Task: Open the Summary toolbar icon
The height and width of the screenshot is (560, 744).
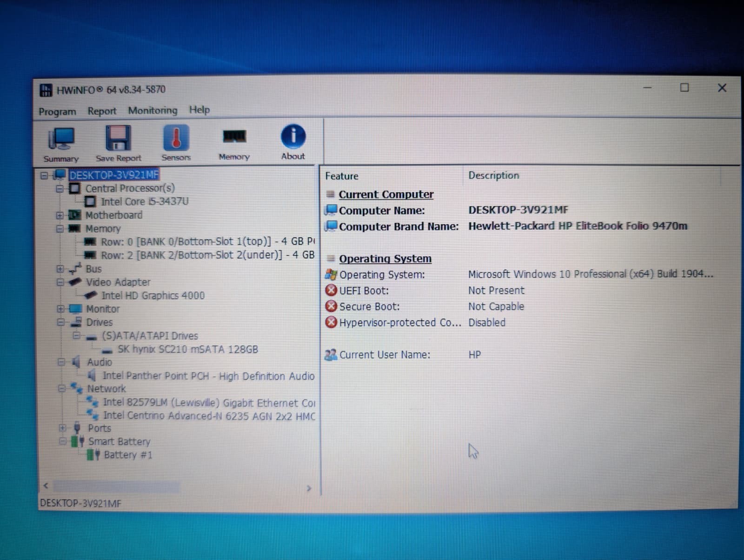Action: (61, 140)
